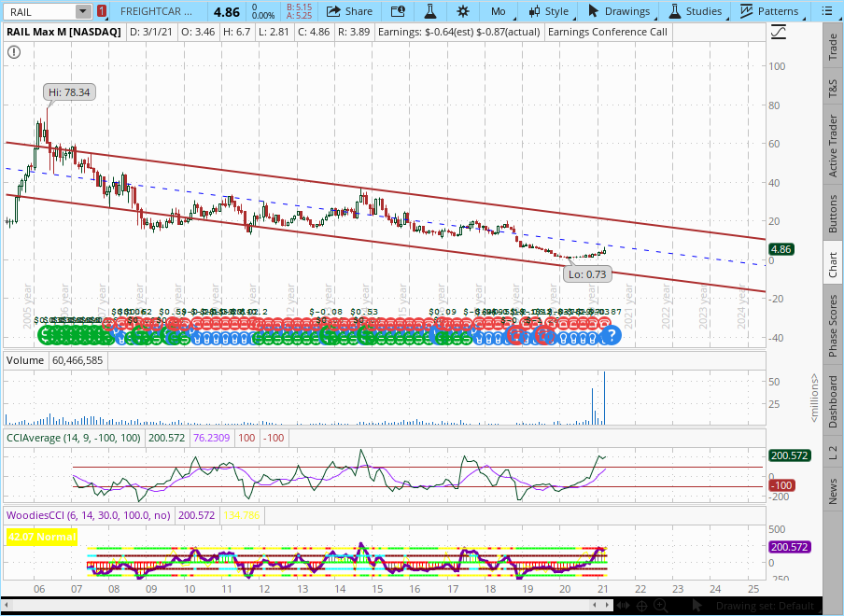Viewport: 844px width, 616px height.
Task: Toggle the price axis scale icon
Action: pyautogui.click(x=779, y=32)
